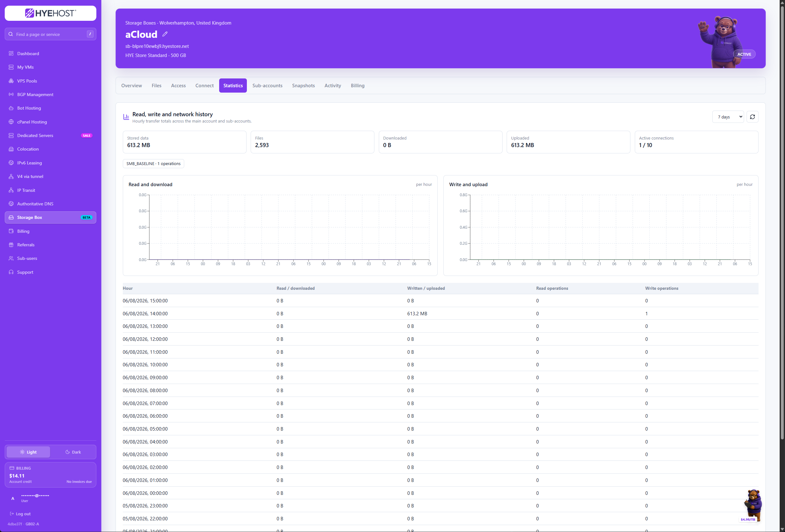This screenshot has height=532, width=785.
Task: Click the Write operations column header
Action: click(661, 288)
